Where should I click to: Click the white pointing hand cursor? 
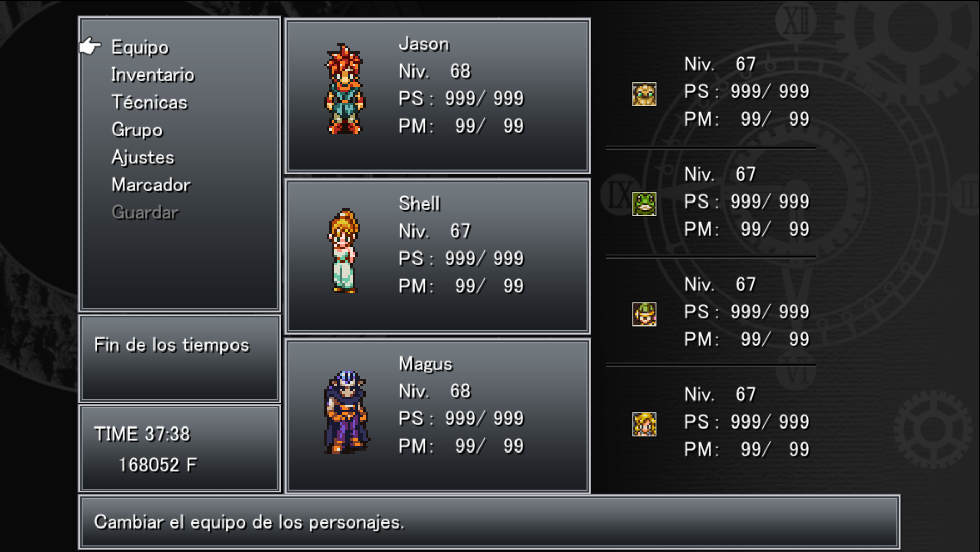tap(91, 46)
